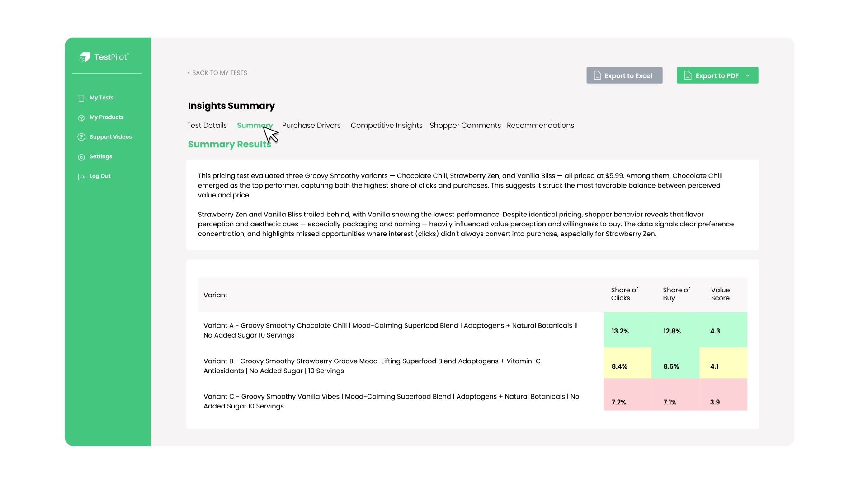
Task: Open the Test Details tab
Action: click(207, 126)
